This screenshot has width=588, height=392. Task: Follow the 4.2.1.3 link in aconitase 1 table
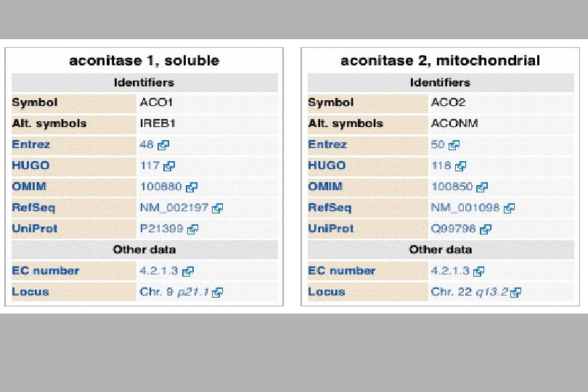pyautogui.click(x=159, y=271)
